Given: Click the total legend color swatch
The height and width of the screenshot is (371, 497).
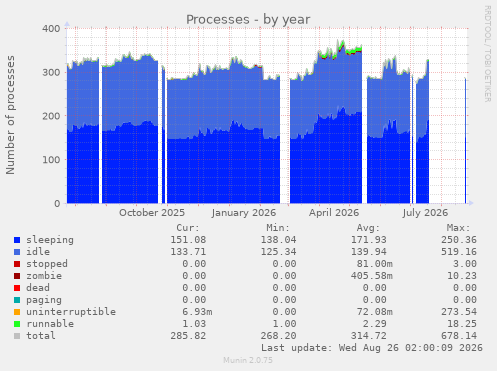Looking at the screenshot, I should click(x=17, y=336).
